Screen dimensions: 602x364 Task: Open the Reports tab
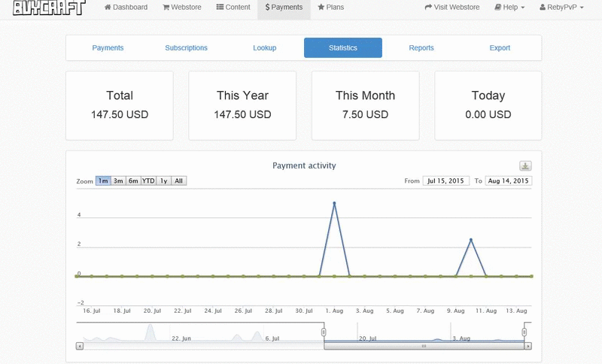pos(421,48)
